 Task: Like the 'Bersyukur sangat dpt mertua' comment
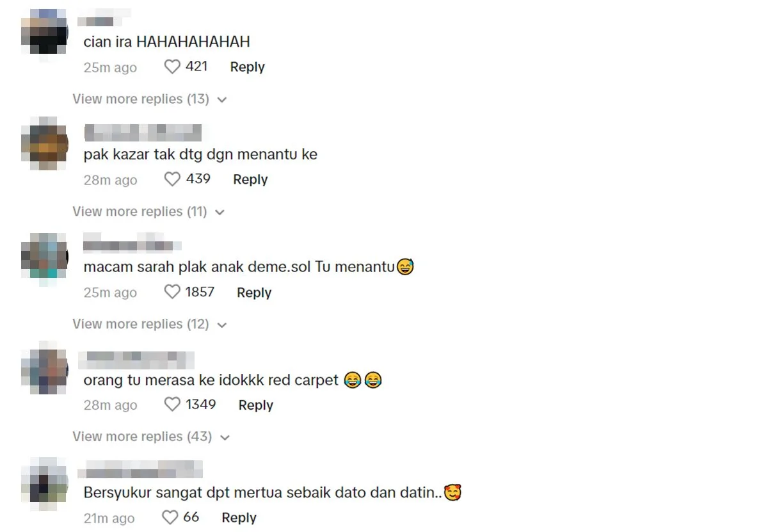click(x=170, y=517)
